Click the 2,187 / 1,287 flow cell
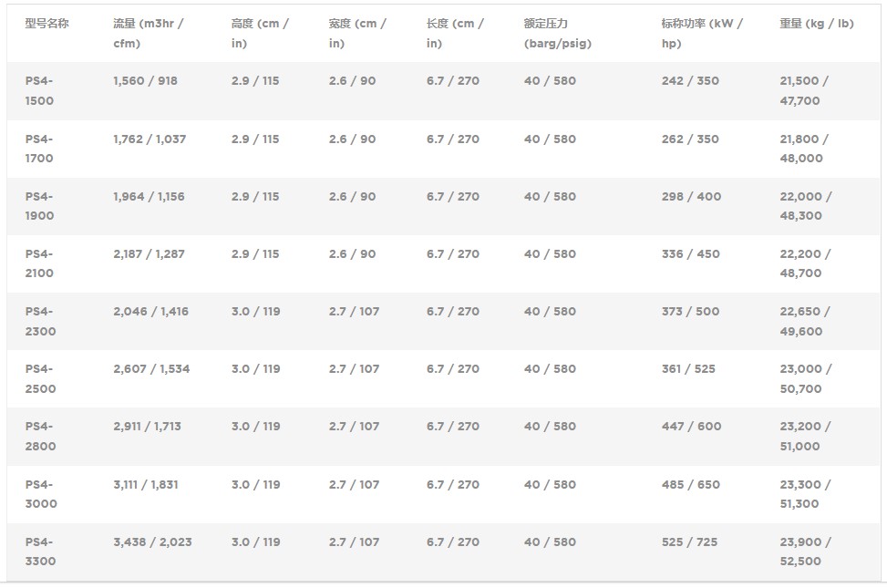This screenshot has width=887, height=588. 149,254
